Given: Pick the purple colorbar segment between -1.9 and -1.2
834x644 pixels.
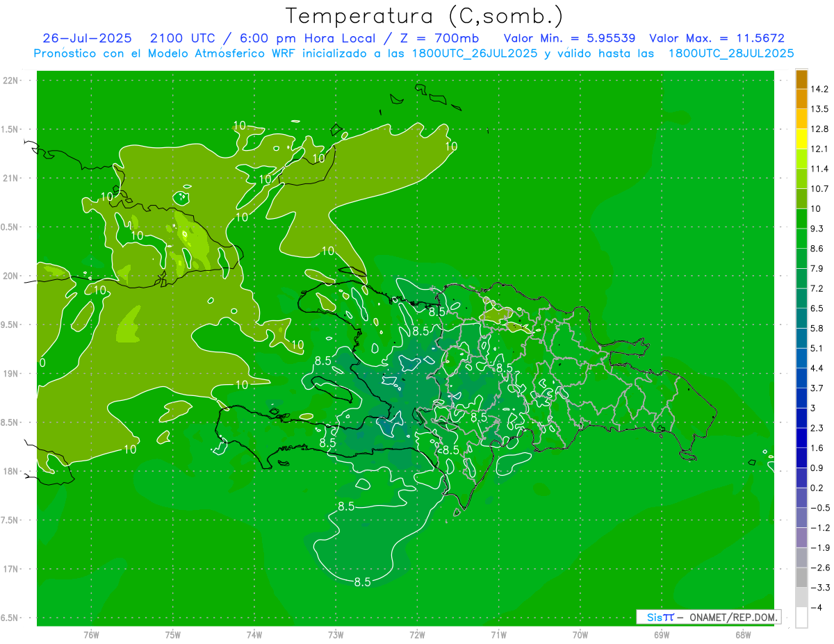Looking at the screenshot, I should pos(801,537).
